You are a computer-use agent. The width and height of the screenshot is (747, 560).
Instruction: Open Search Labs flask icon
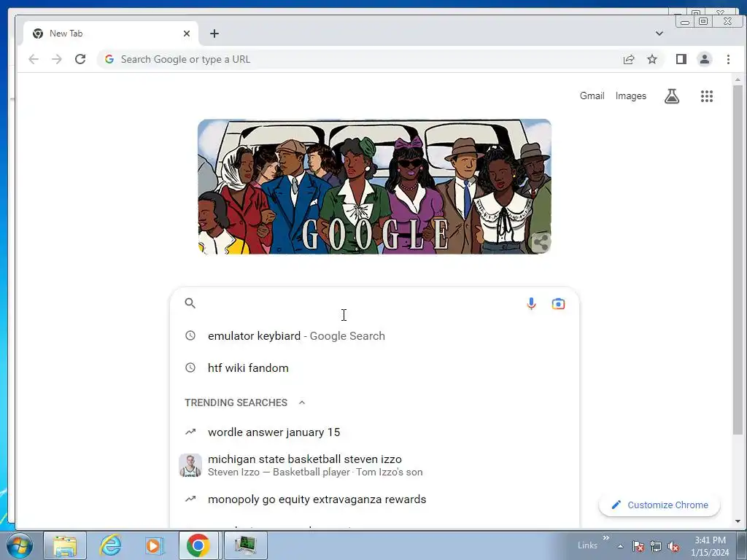(672, 96)
